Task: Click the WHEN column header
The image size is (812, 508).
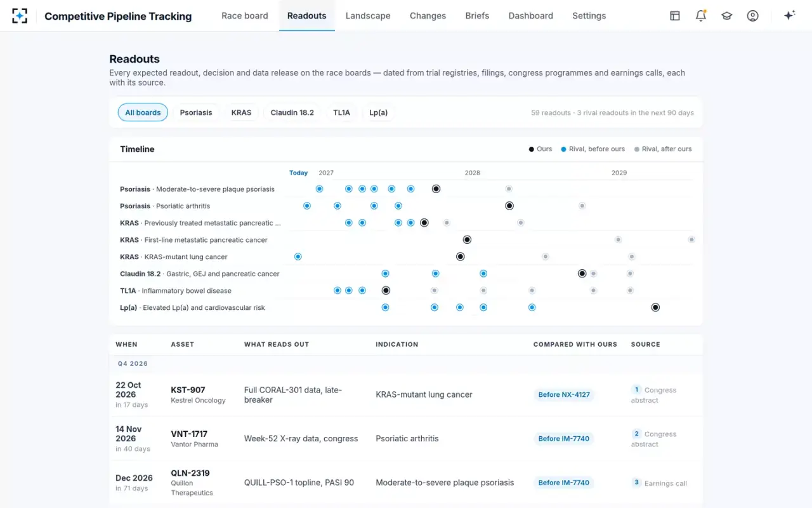Action: click(x=126, y=344)
